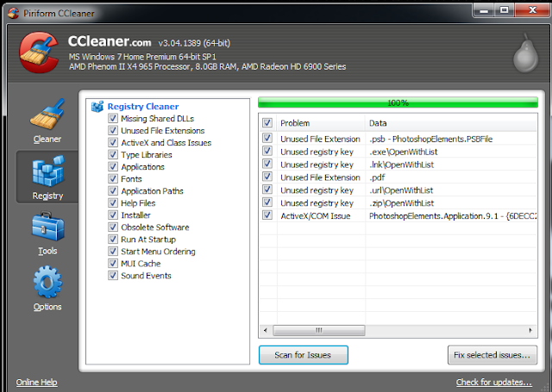552x392 pixels.
Task: Maximize the CCleaner window
Action: pyautogui.click(x=504, y=10)
